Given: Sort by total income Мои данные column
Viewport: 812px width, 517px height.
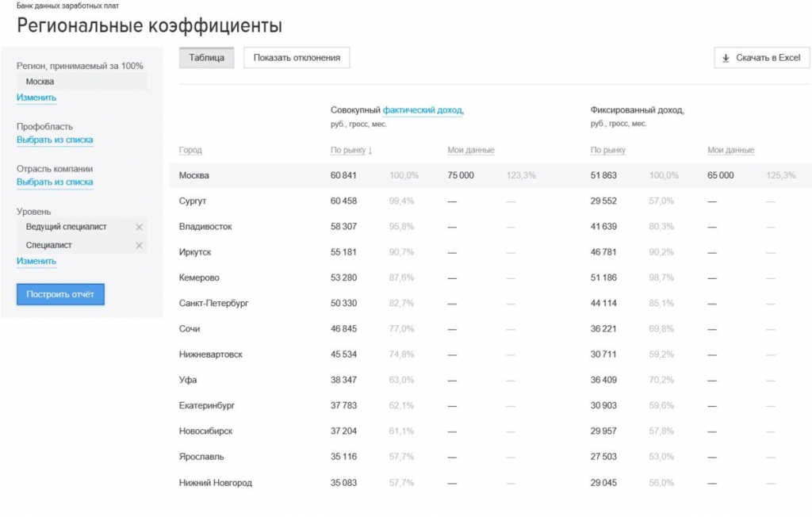Looking at the screenshot, I should (470, 151).
